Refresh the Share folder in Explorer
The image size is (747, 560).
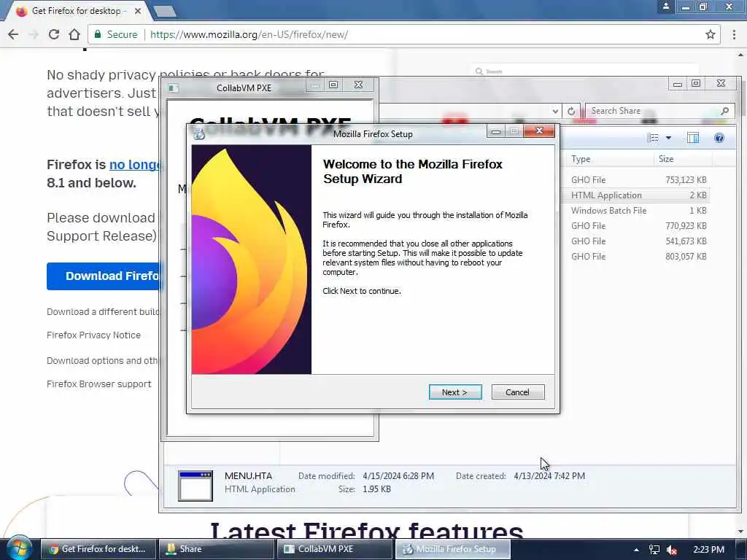(571, 112)
